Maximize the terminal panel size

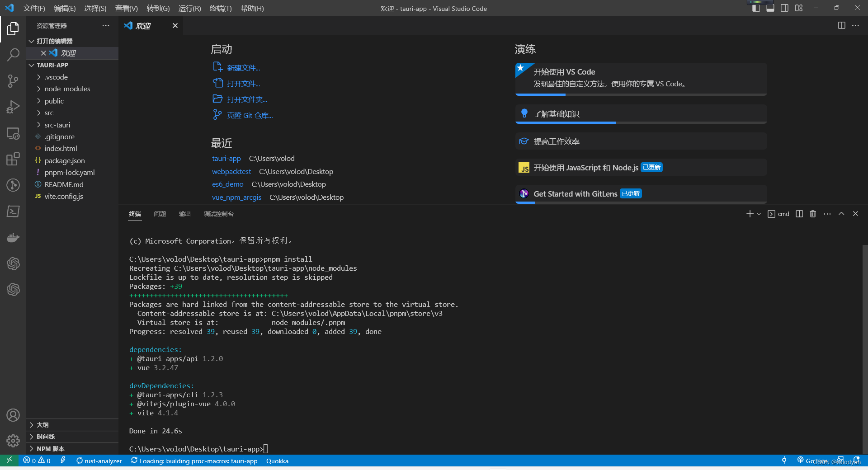tap(841, 214)
